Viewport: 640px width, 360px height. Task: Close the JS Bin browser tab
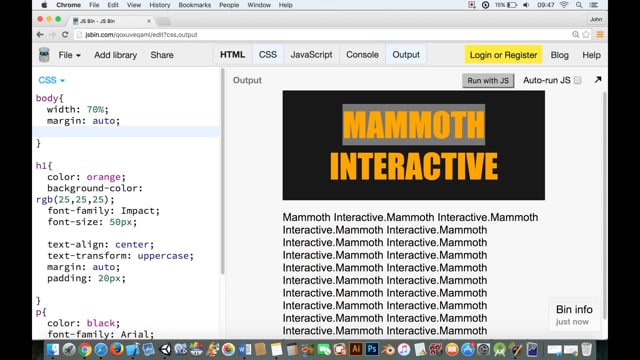149,21
